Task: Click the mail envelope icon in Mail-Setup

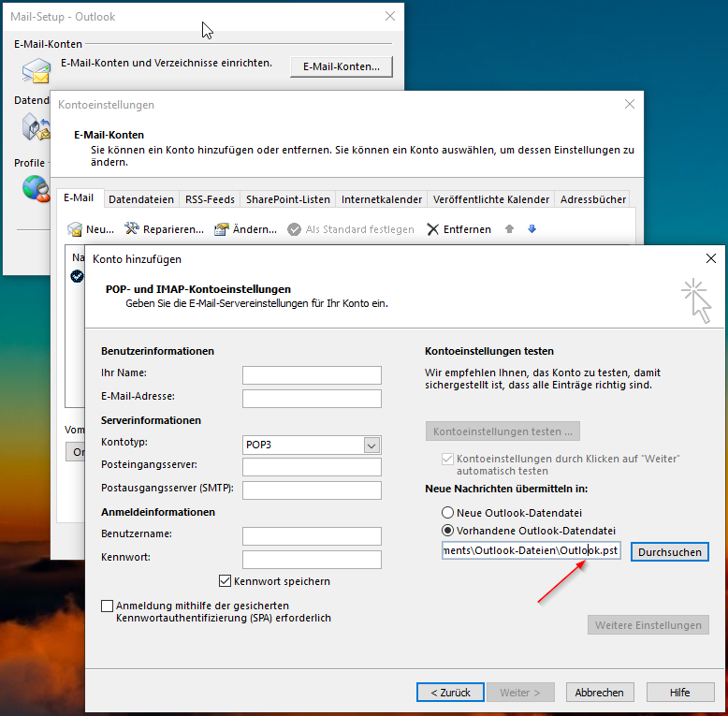Action: click(x=36, y=70)
